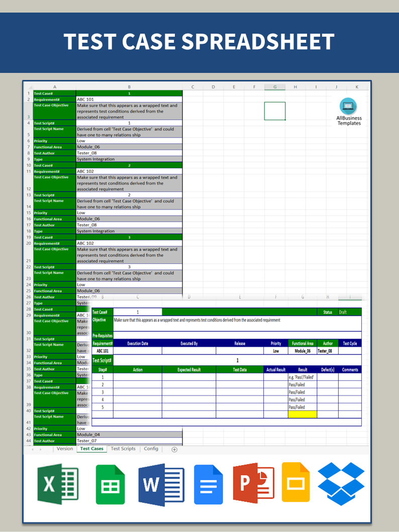The width and height of the screenshot is (399, 532).
Task: Select the Test Cases sheet tab
Action: [91, 449]
